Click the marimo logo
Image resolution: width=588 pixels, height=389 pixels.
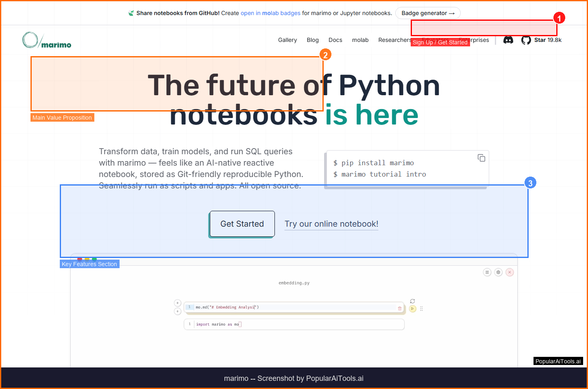[x=47, y=40]
